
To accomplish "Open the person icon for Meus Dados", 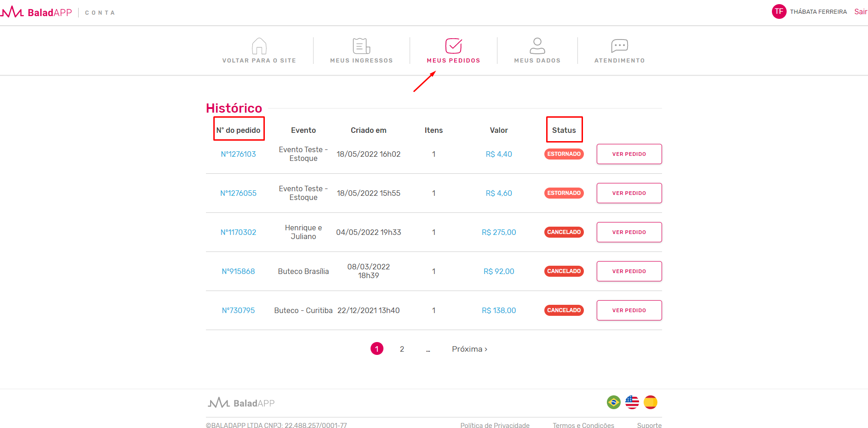I will pyautogui.click(x=537, y=46).
